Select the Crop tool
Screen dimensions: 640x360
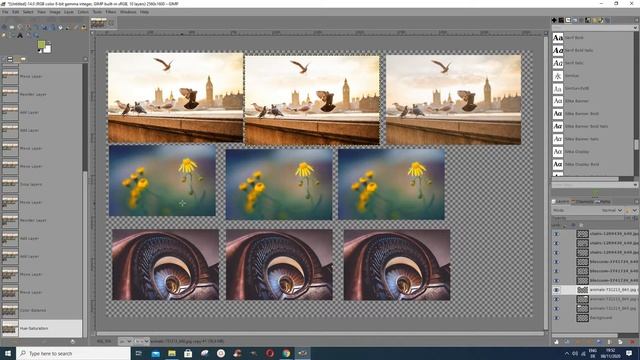36,27
